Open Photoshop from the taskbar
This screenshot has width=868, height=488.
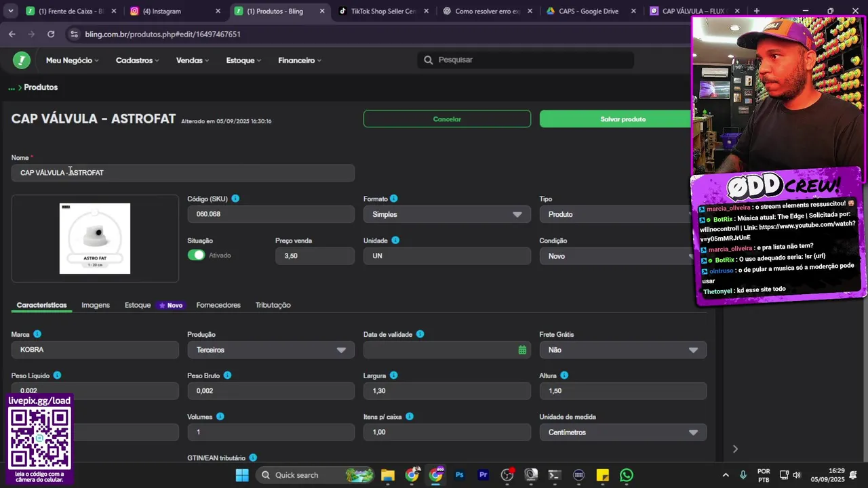pyautogui.click(x=460, y=475)
